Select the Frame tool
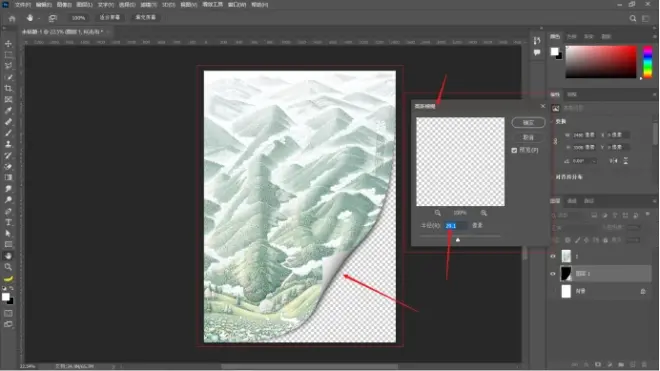This screenshot has height=371, width=660. coord(8,100)
